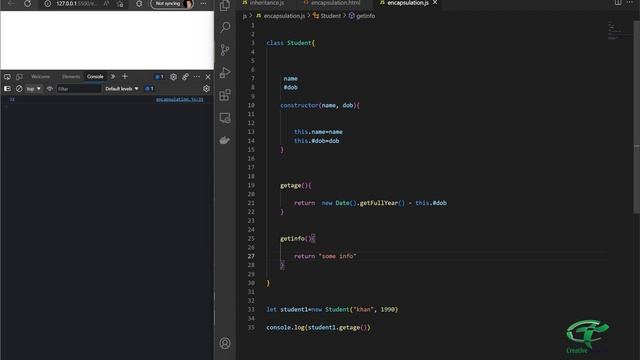This screenshot has width=640, height=360.
Task: Open the Extensions view
Action: click(225, 95)
